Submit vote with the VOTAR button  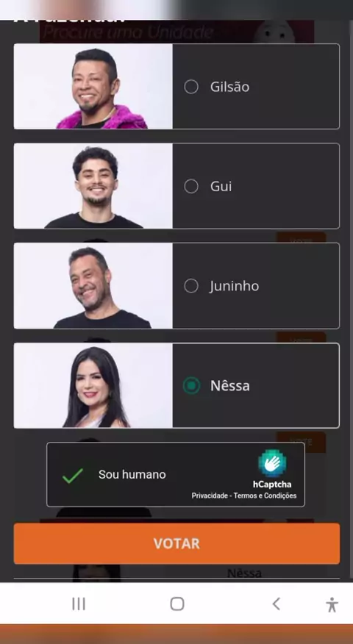176,543
